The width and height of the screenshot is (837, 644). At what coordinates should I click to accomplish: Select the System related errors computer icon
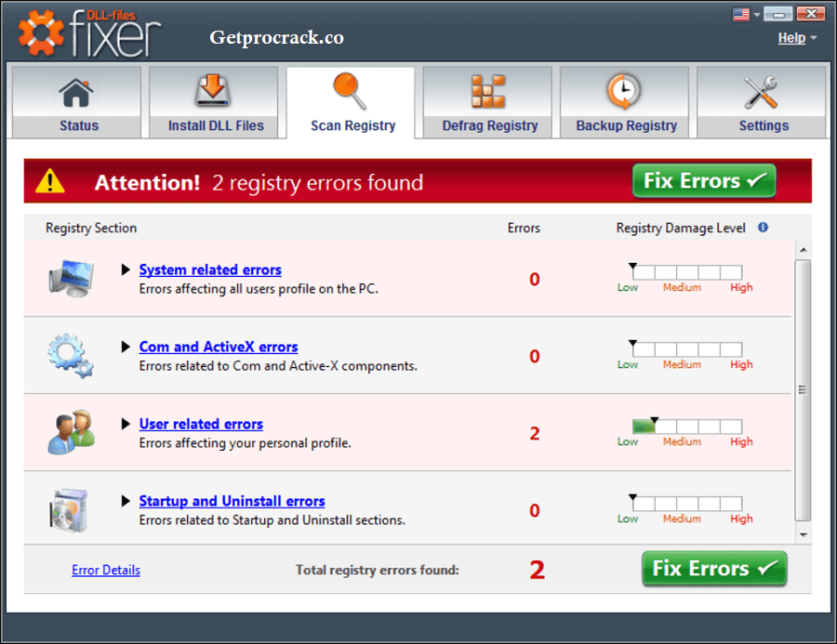[70, 277]
